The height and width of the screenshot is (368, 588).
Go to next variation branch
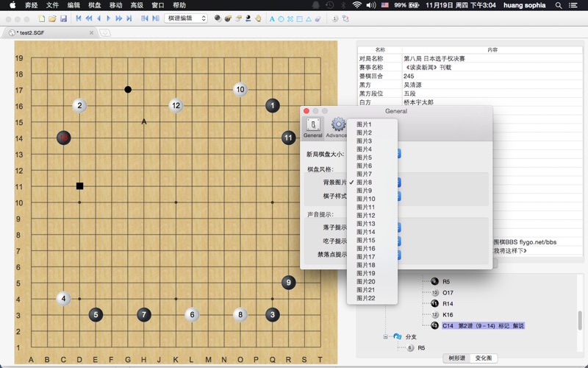pyautogui.click(x=156, y=18)
